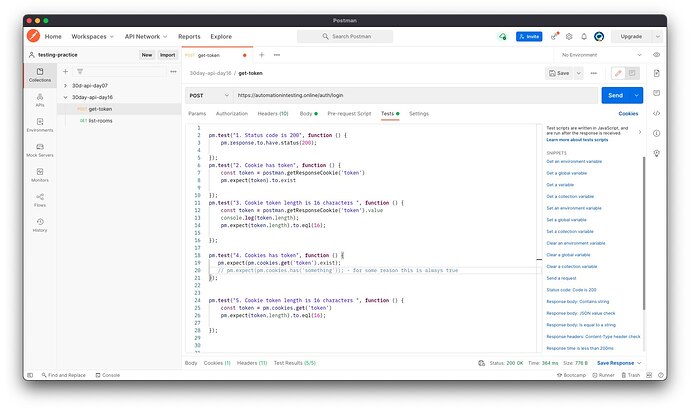Switch to the Settings tab
This screenshot has width=690, height=411.
(419, 114)
